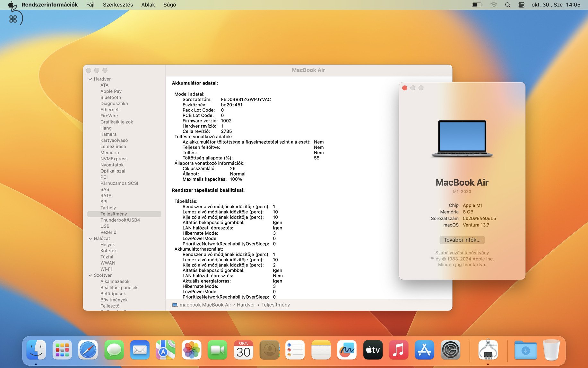Open the Szerkesztés menu
The width and height of the screenshot is (588, 368).
point(118,5)
